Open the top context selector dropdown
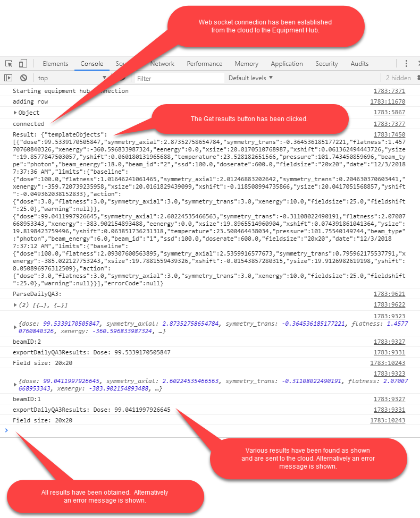The image size is (420, 518). [72, 78]
